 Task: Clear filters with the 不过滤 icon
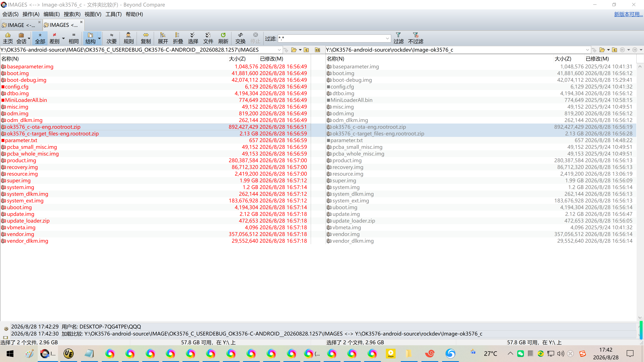[x=416, y=38]
